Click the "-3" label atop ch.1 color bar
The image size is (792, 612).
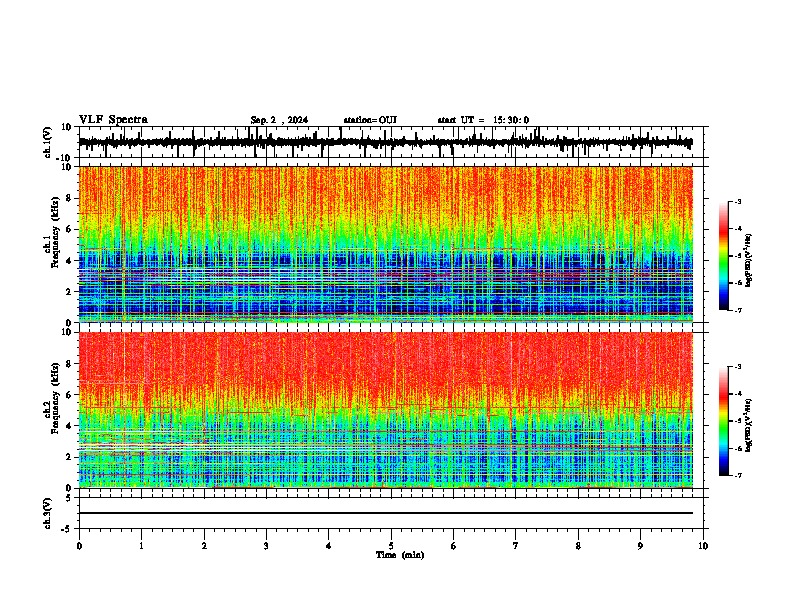(x=737, y=202)
